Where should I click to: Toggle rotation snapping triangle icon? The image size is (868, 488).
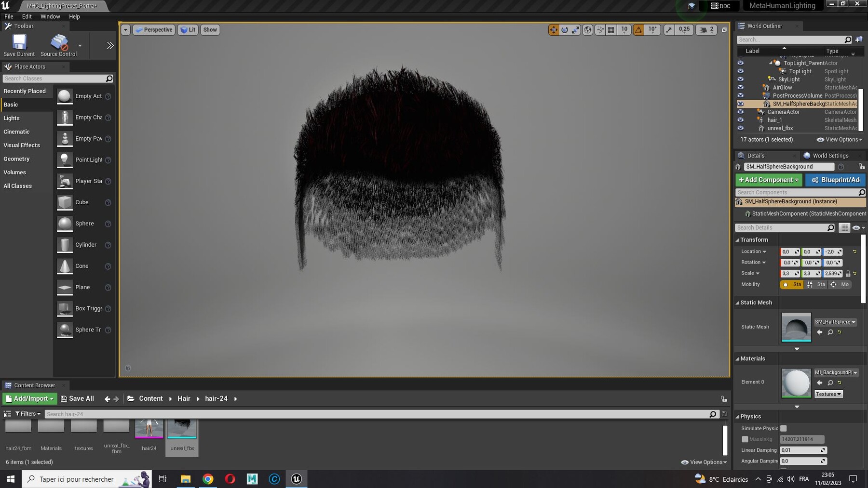(x=638, y=30)
